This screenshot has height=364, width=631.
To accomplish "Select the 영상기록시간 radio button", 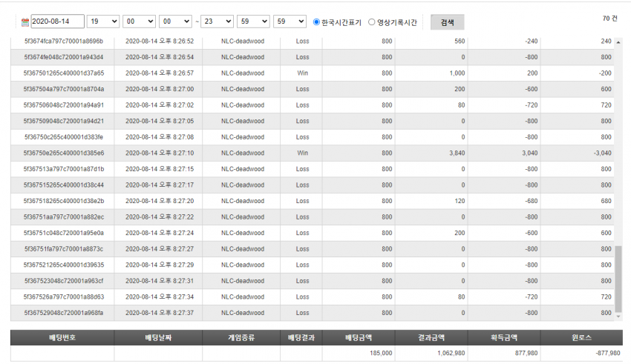I will (x=371, y=22).
